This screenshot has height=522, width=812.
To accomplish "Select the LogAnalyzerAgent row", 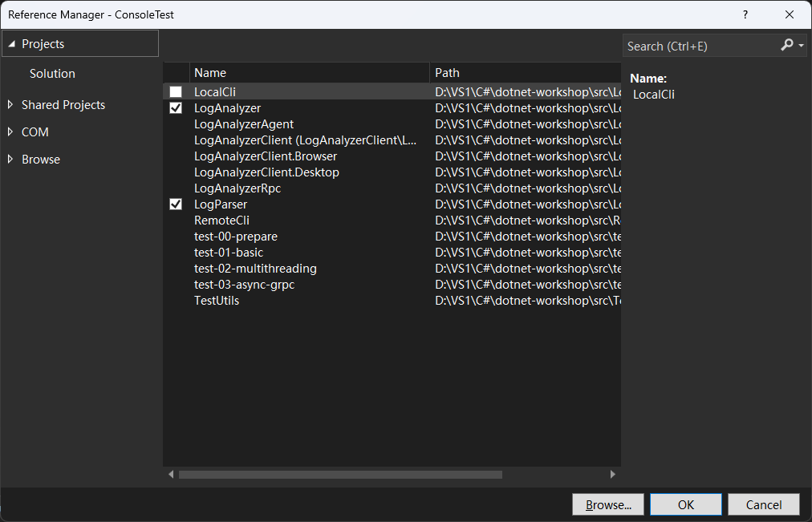I will pos(392,124).
